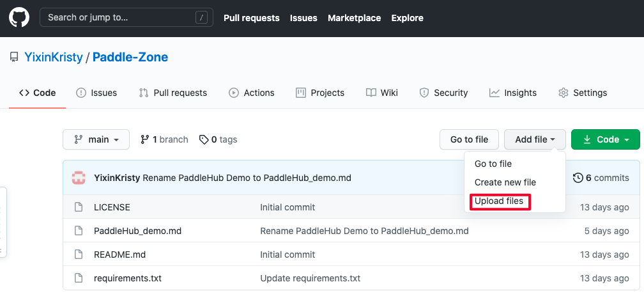Click the Issues tab circle icon

(81, 93)
